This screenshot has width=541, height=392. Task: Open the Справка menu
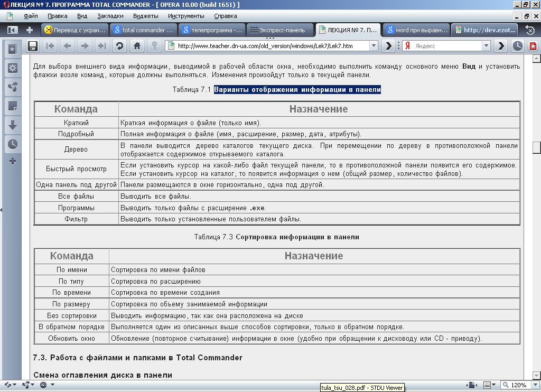tap(225, 16)
